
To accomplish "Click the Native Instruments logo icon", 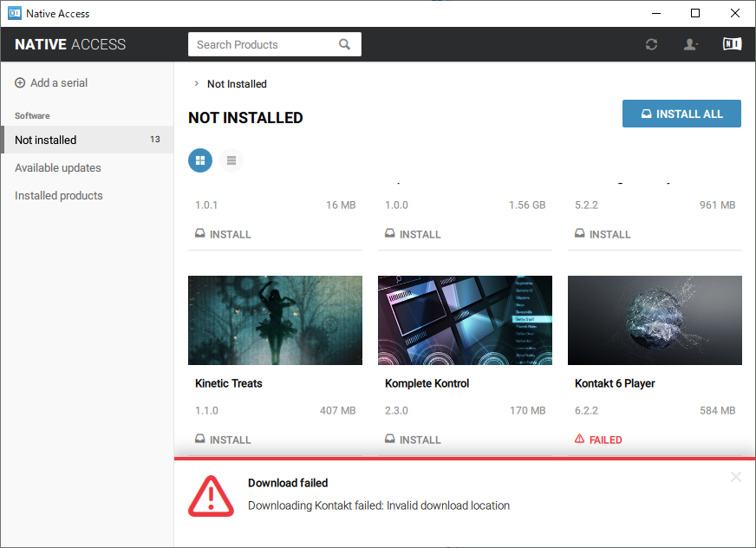I will point(732,44).
